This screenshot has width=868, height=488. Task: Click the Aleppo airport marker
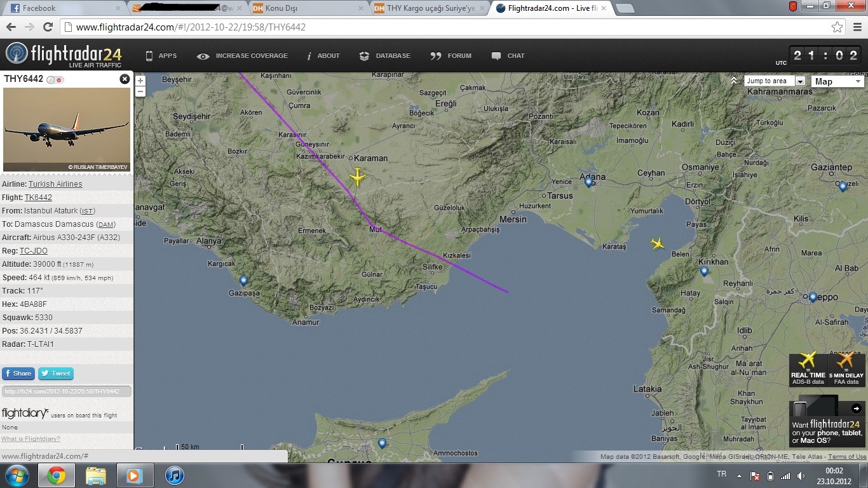click(x=813, y=297)
